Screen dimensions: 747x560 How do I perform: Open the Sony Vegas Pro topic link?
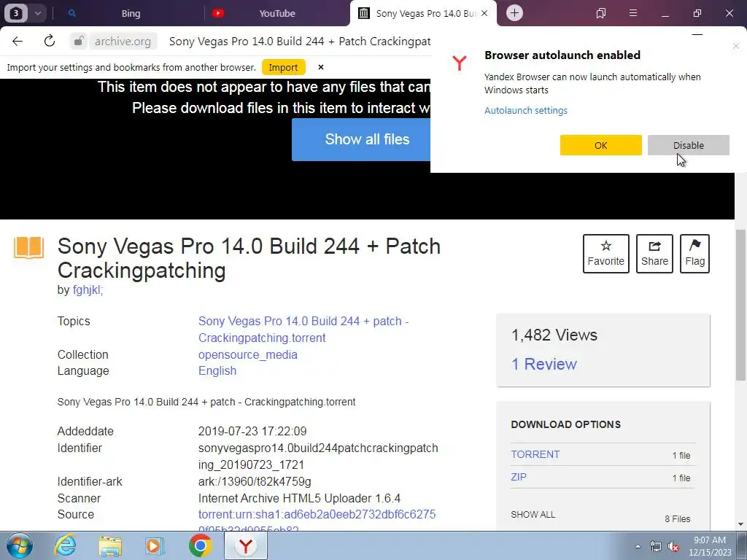point(303,330)
